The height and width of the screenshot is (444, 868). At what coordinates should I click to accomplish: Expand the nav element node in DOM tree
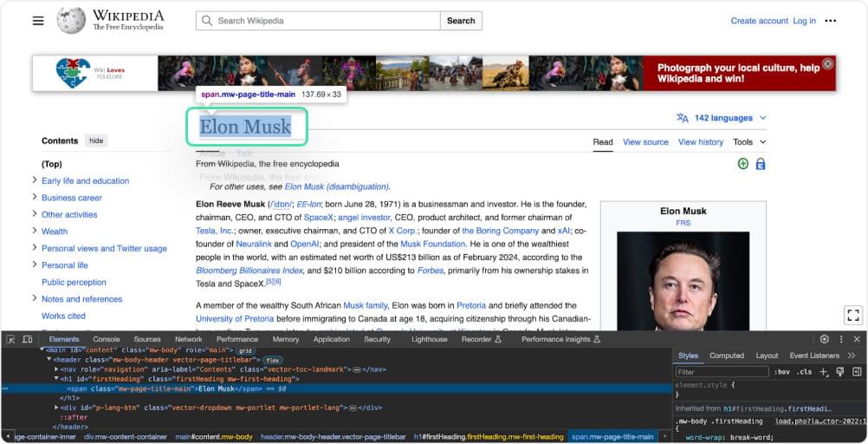pos(56,369)
